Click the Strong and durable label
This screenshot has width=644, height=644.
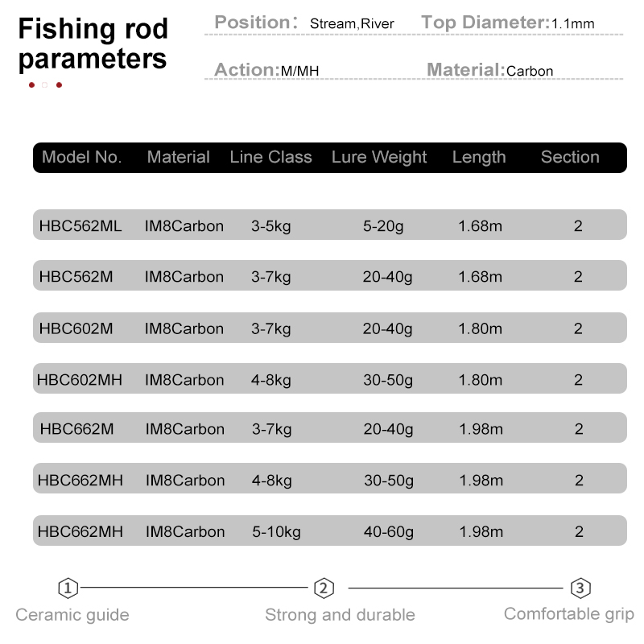340,615
